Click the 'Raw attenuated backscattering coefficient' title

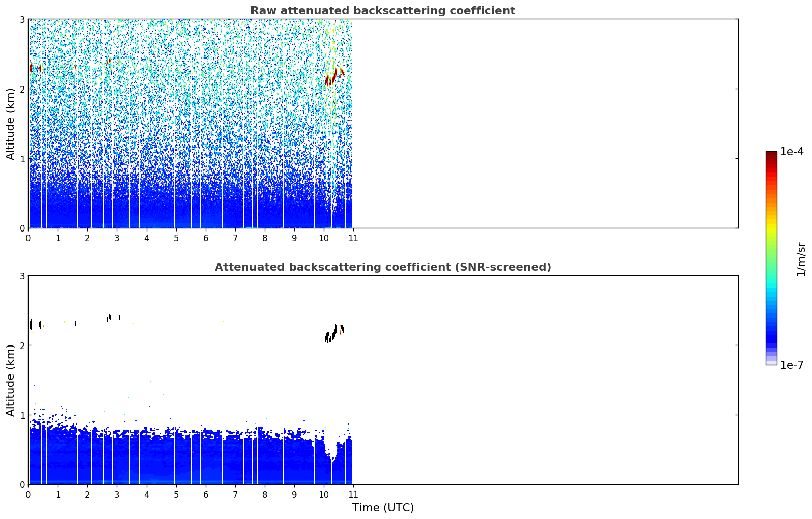[x=382, y=11]
